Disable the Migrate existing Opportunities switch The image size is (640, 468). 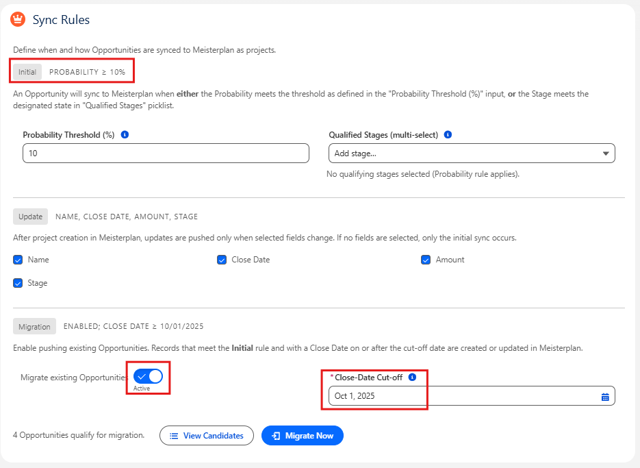click(x=148, y=376)
